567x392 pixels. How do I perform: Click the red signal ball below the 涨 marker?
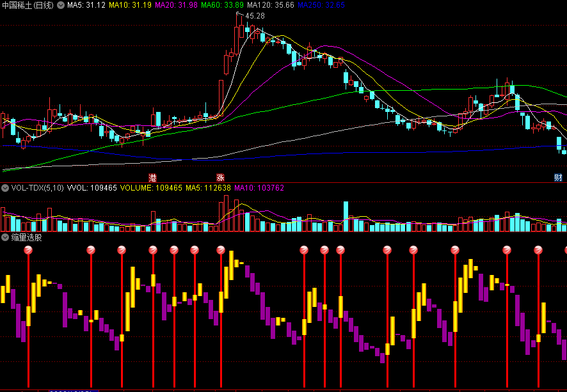pyautogui.click(x=221, y=250)
